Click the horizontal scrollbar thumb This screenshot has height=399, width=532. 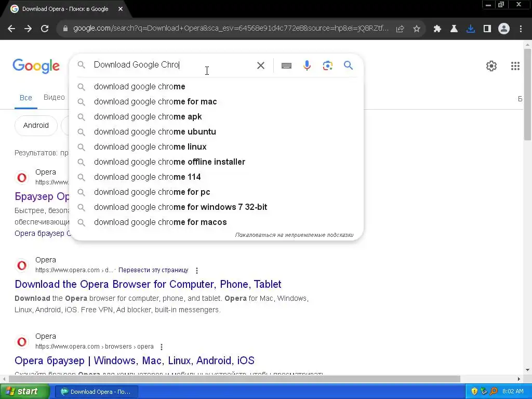(234, 379)
